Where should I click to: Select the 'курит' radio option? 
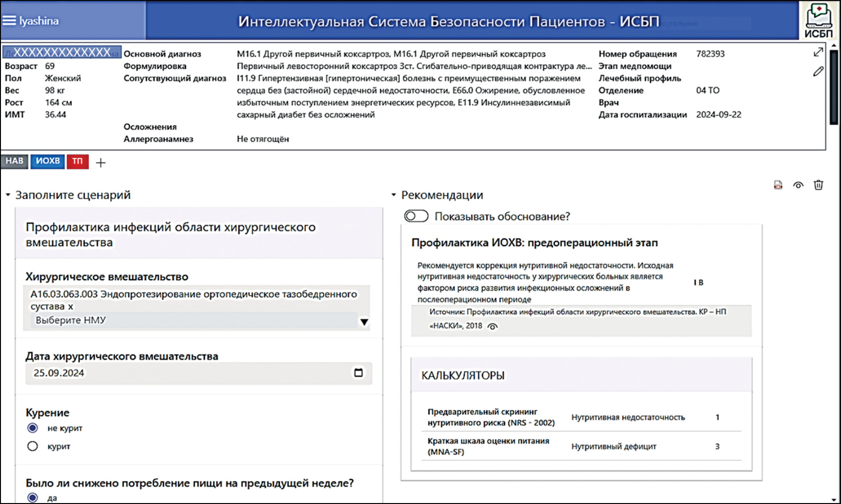(33, 446)
